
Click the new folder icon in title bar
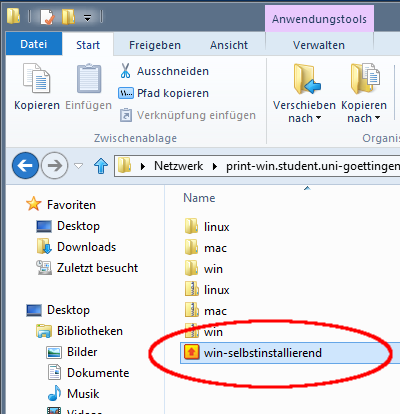coord(68,17)
